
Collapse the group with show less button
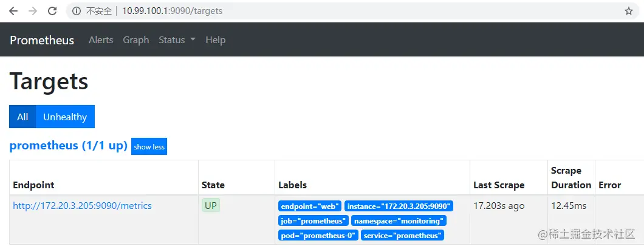click(x=149, y=147)
